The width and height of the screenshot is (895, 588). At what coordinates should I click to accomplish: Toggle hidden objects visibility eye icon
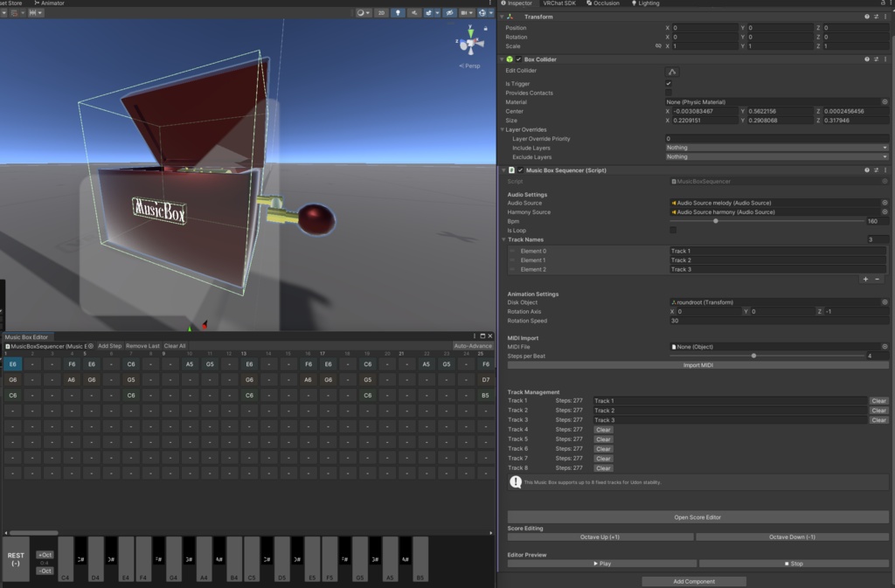pos(450,12)
